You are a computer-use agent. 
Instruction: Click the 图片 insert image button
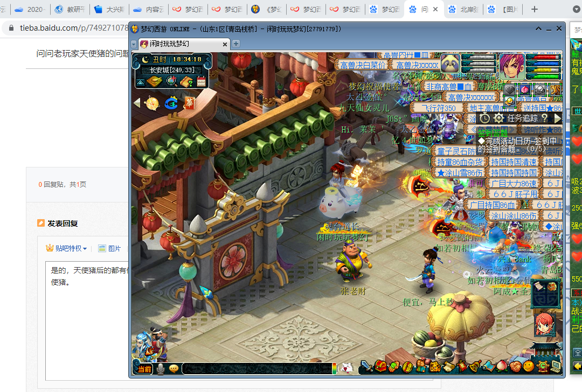110,248
